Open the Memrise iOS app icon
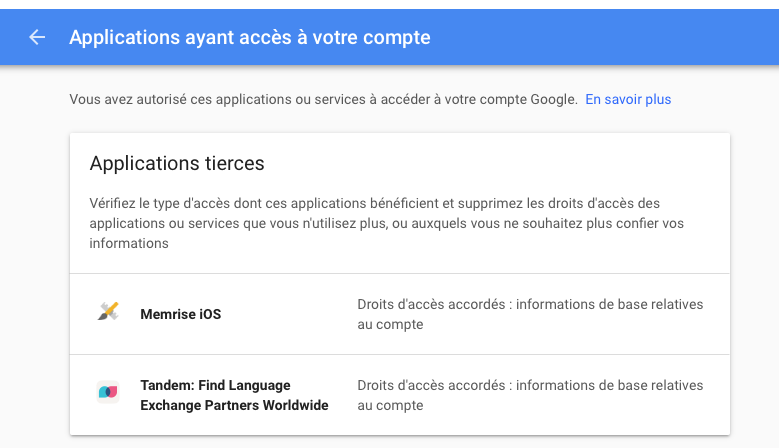Viewport: 779px width, 448px height. (x=108, y=312)
